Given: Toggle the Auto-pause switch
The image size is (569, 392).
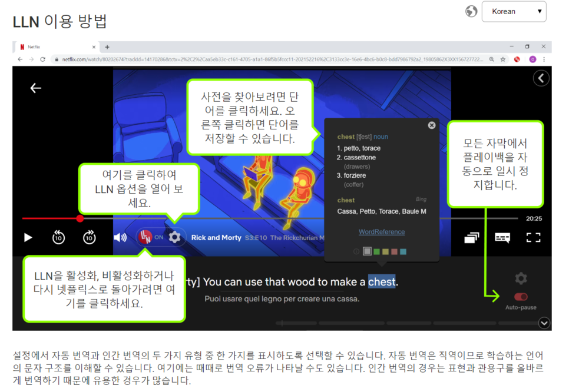Looking at the screenshot, I should (x=521, y=297).
